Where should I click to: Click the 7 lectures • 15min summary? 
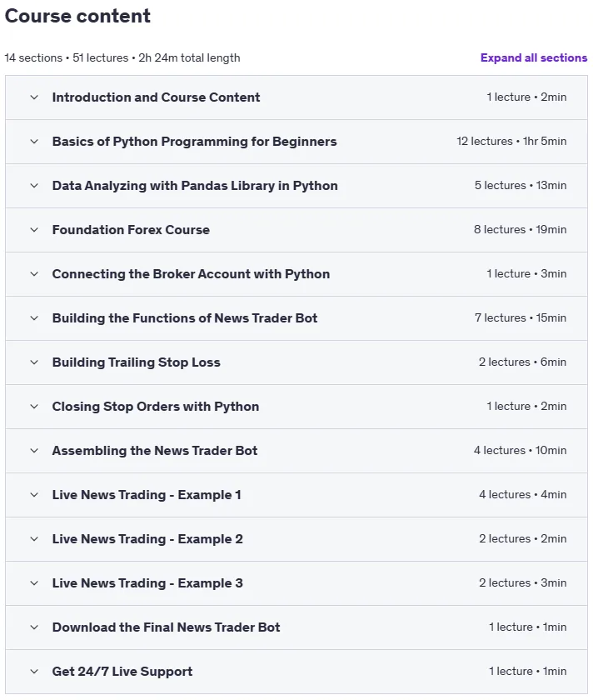click(521, 317)
